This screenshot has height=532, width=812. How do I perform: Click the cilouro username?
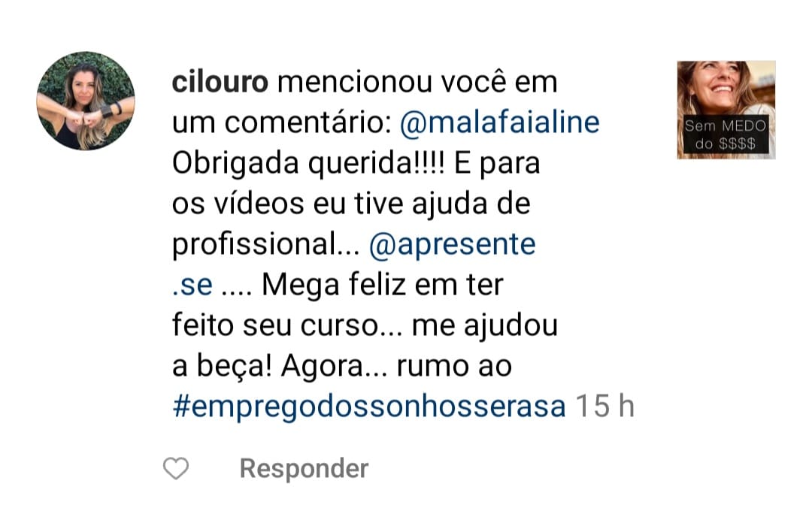(x=220, y=83)
